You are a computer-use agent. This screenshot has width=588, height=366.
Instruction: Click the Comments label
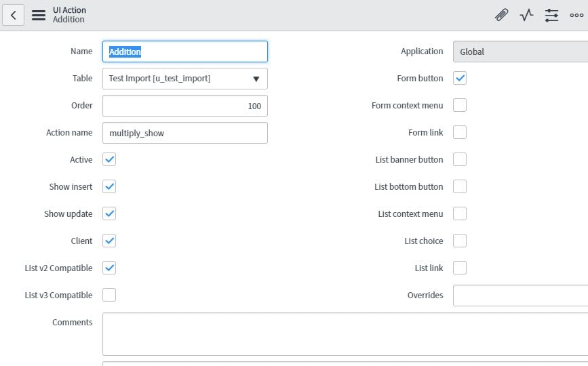pyautogui.click(x=73, y=322)
